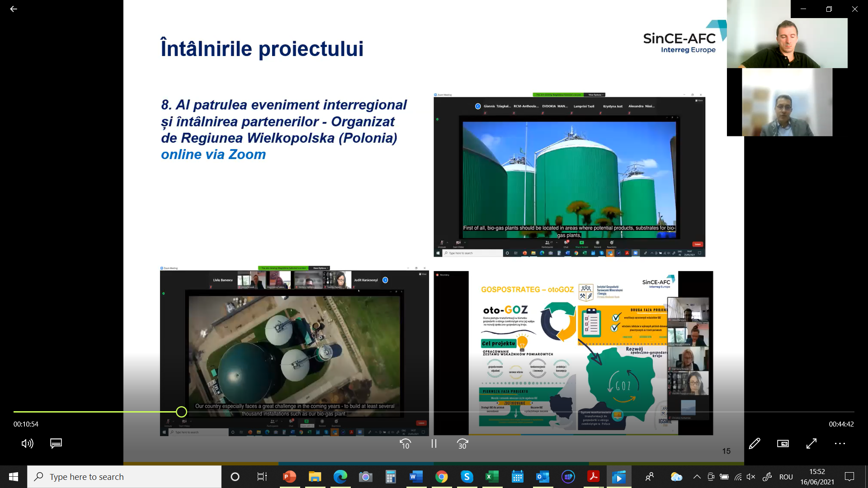Switch to Google Chrome on the taskbar
The width and height of the screenshot is (868, 488).
(x=441, y=477)
